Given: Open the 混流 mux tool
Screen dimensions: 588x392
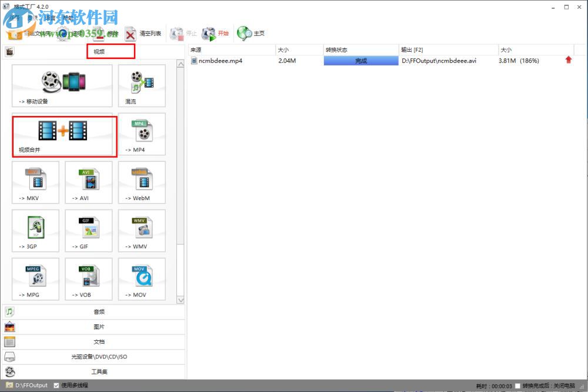Looking at the screenshot, I should coord(142,85).
